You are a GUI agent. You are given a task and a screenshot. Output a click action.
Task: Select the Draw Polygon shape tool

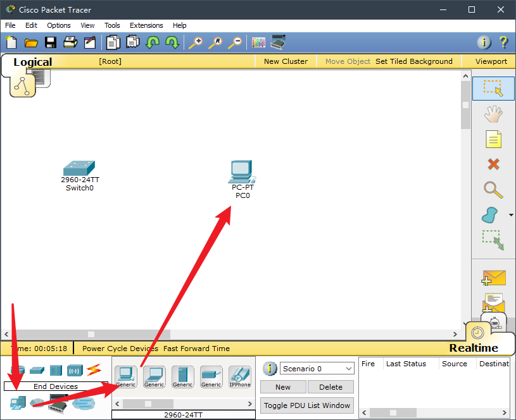pyautogui.click(x=490, y=215)
